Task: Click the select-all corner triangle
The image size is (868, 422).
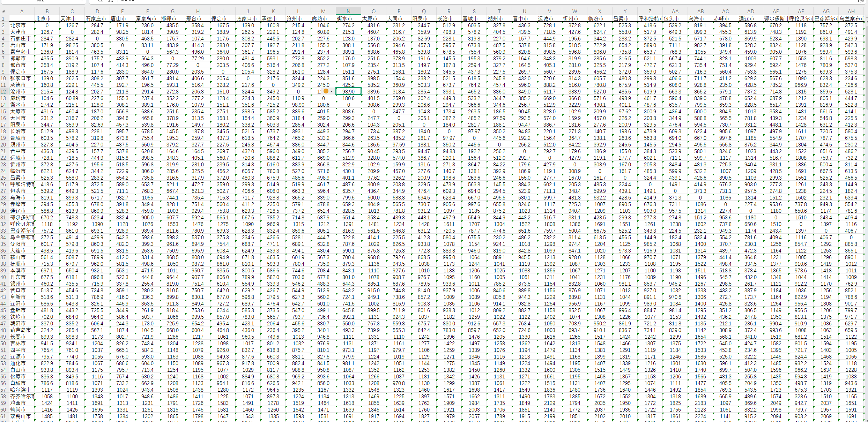Action: point(3,12)
